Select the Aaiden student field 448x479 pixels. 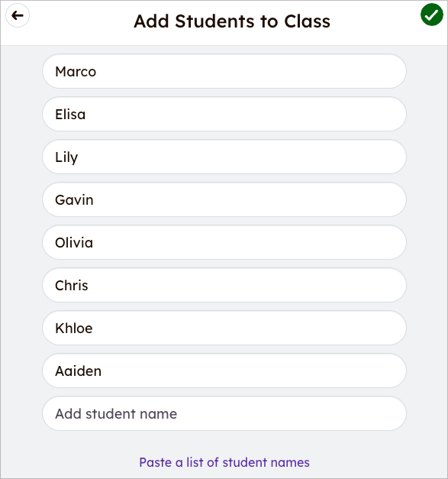(x=224, y=371)
